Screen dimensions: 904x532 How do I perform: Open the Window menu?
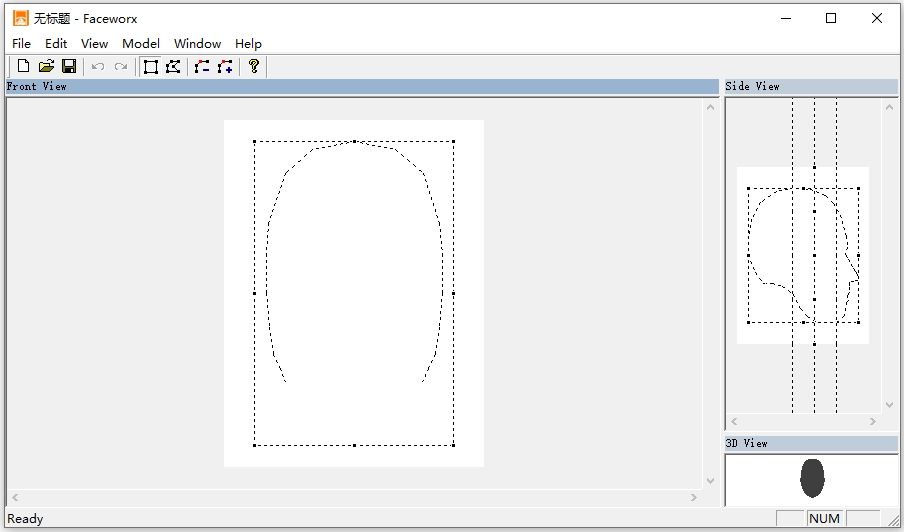click(197, 43)
